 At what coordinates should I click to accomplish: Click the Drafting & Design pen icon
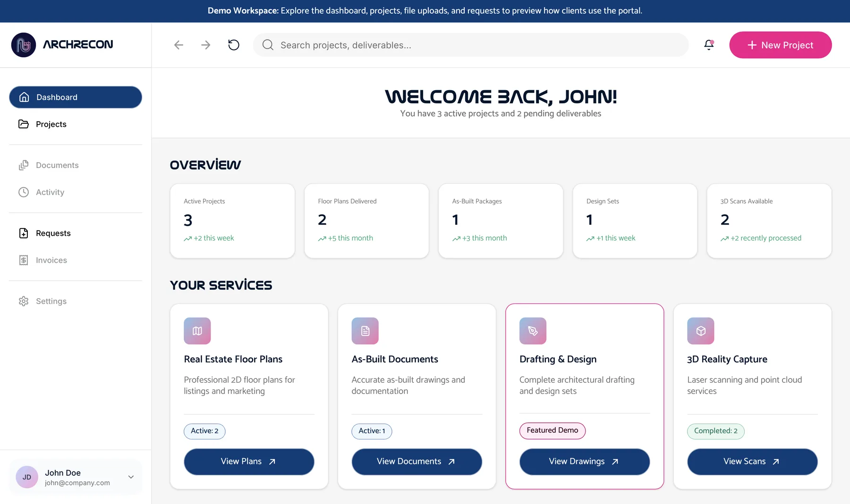(533, 331)
